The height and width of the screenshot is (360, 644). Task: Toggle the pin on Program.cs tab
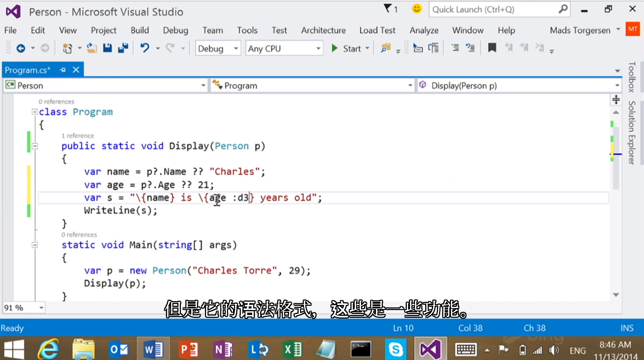pyautogui.click(x=63, y=70)
